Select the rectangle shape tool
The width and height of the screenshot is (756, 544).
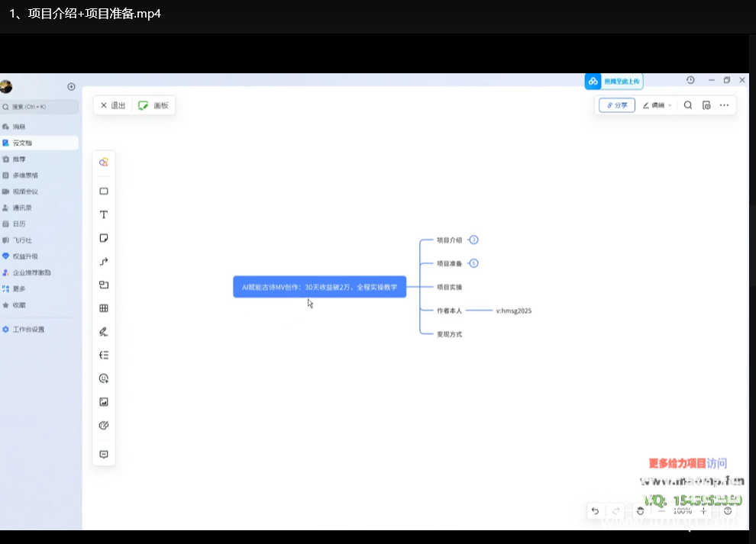click(x=104, y=192)
